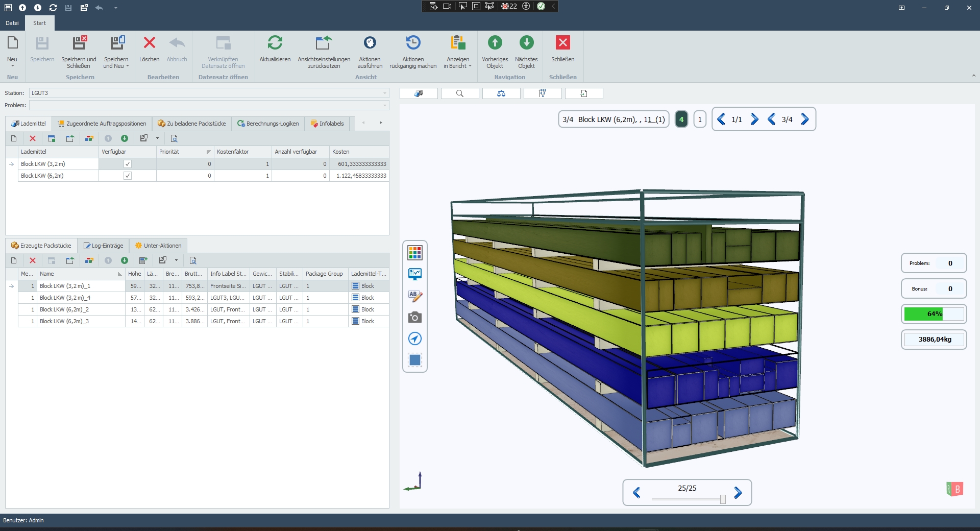
Task: Open the Problem dropdown
Action: [x=384, y=105]
